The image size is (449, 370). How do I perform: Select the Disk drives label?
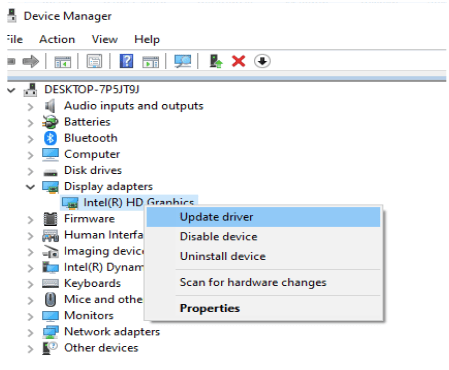click(93, 170)
